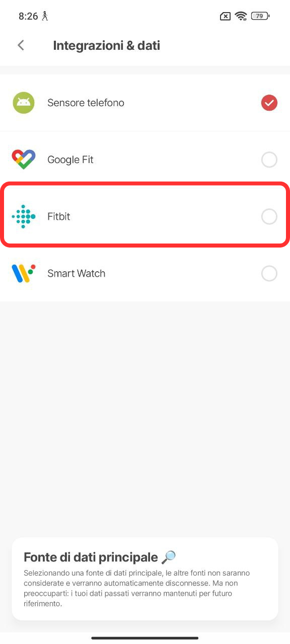Tap the green Android sensor icon
The width and height of the screenshot is (290, 644).
pos(24,103)
